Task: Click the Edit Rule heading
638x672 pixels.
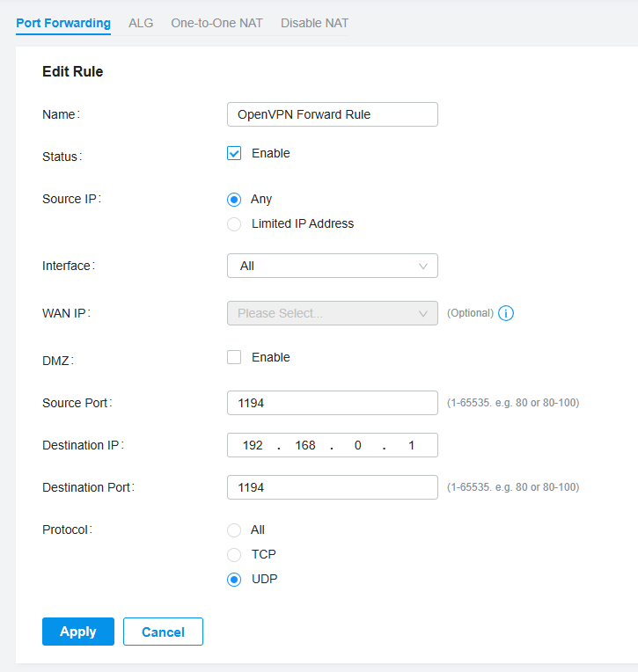Action: [x=72, y=71]
